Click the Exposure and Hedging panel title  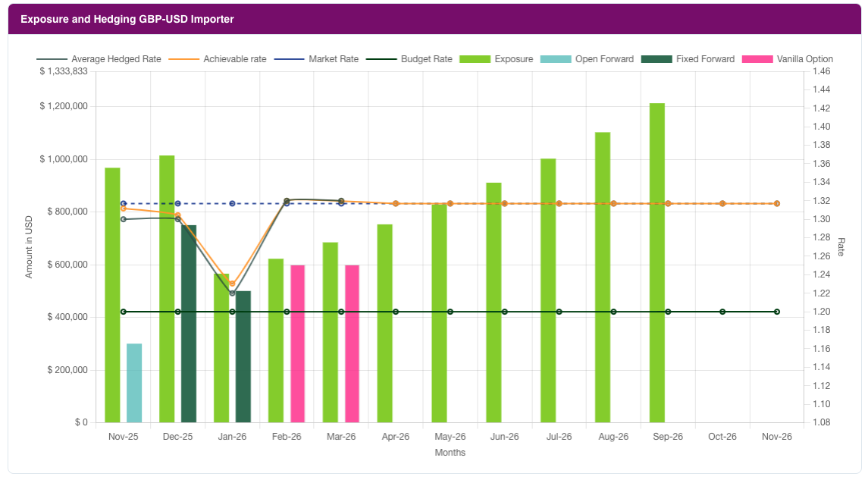click(x=127, y=19)
